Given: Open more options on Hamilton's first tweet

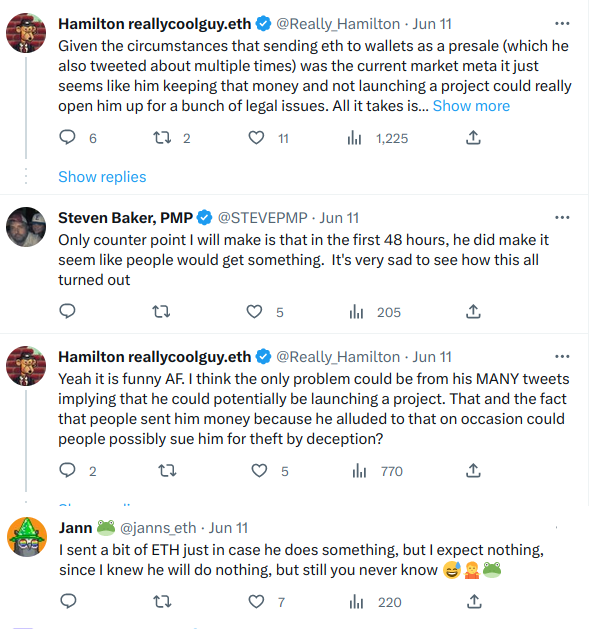Looking at the screenshot, I should [562, 23].
